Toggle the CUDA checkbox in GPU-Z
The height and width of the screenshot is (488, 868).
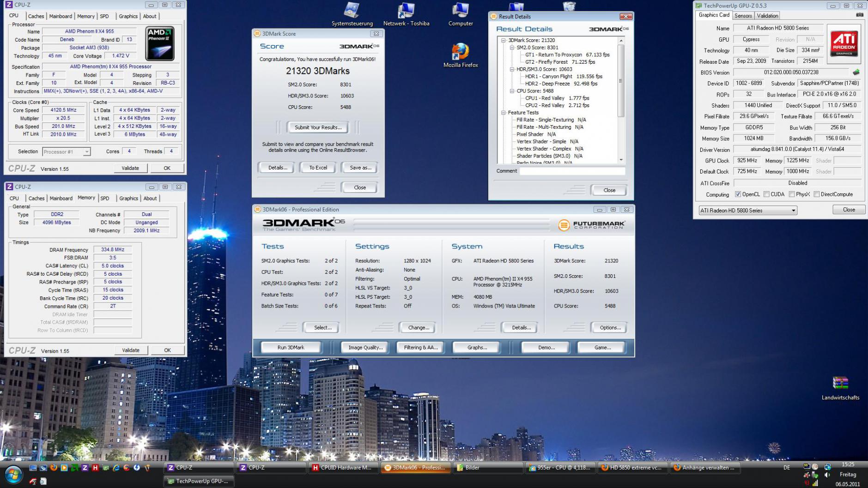click(767, 194)
